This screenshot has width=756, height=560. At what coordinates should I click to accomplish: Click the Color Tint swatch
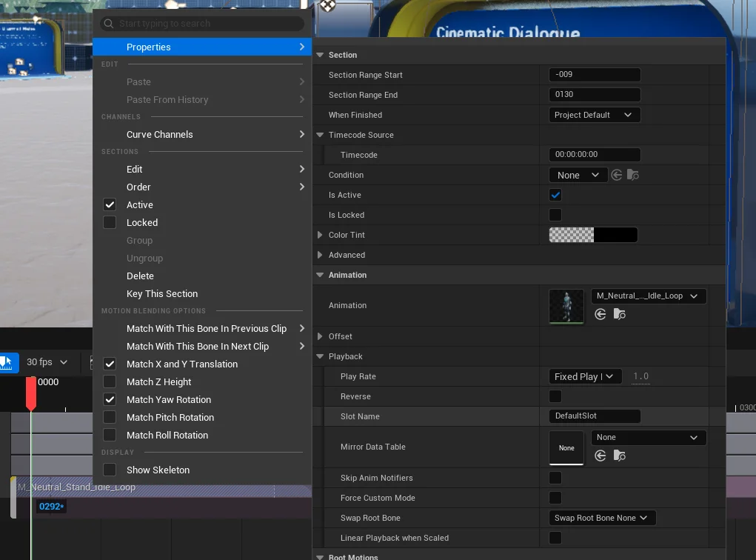[594, 235]
